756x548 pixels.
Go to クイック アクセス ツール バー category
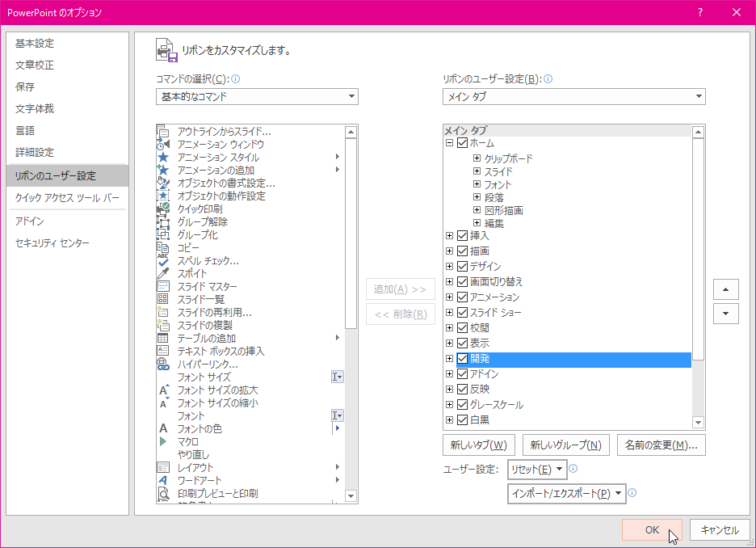point(67,198)
